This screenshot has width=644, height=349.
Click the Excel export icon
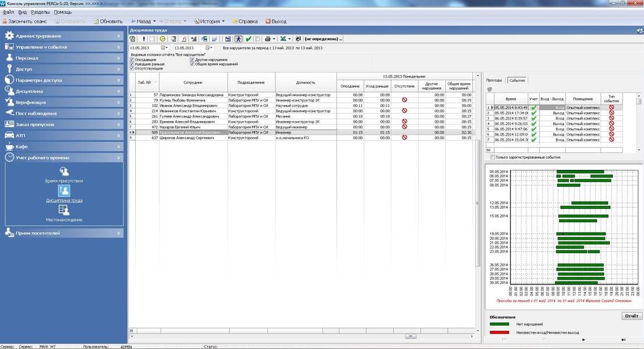coord(282,39)
